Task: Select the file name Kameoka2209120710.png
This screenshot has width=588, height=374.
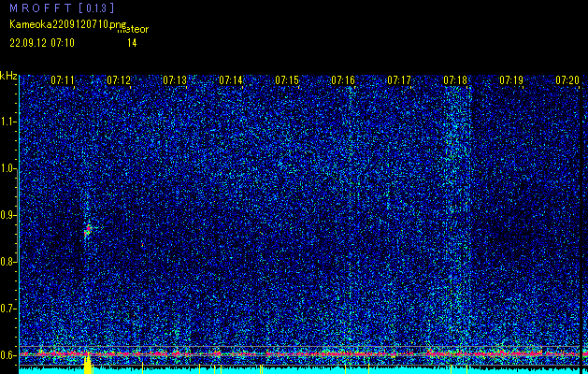Action: 68,24
